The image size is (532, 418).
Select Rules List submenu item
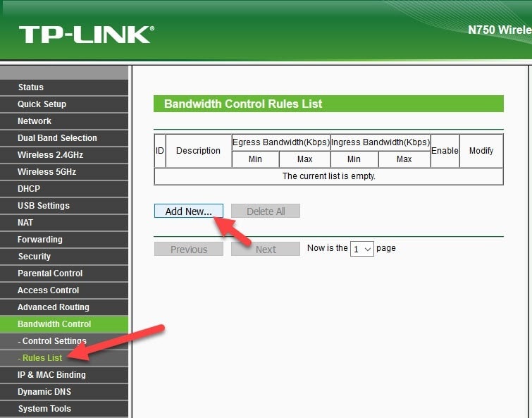42,358
